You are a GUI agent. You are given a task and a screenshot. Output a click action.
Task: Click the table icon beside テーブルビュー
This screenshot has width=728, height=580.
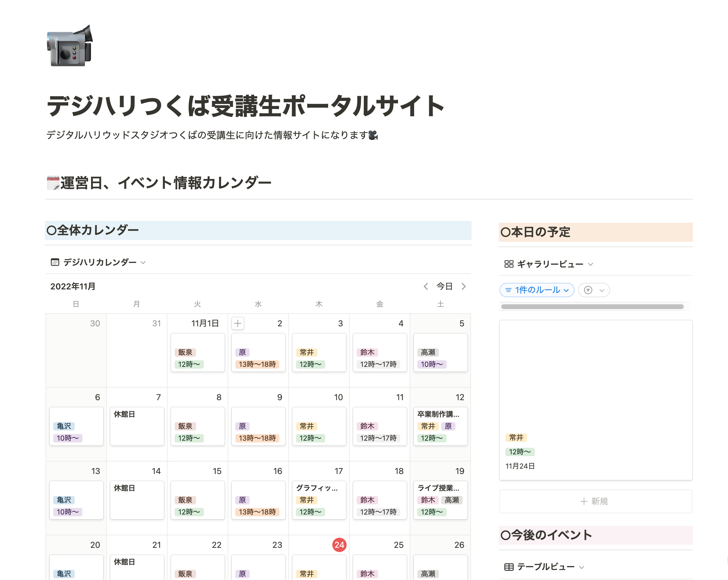point(509,567)
